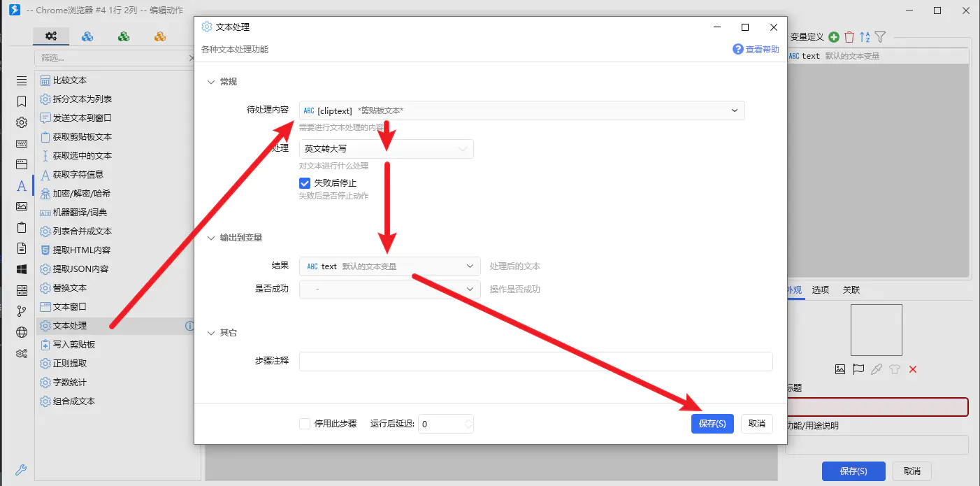
Task: Select the image category icon in sidebar
Action: pos(22,206)
